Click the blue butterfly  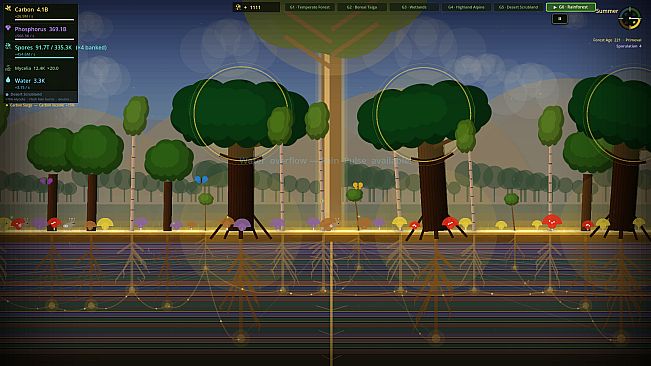201,179
